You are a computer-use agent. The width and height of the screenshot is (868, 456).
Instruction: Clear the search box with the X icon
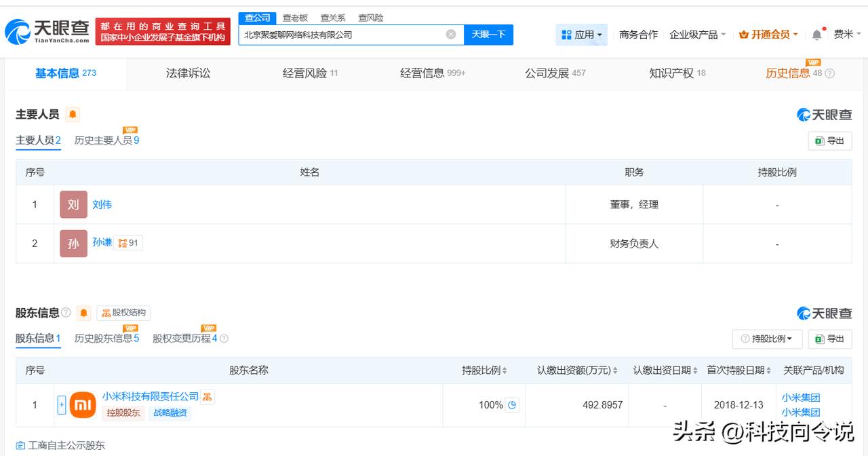(x=451, y=35)
